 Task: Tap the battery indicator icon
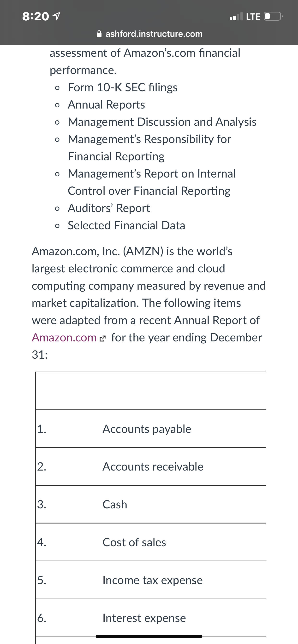pos(273,17)
